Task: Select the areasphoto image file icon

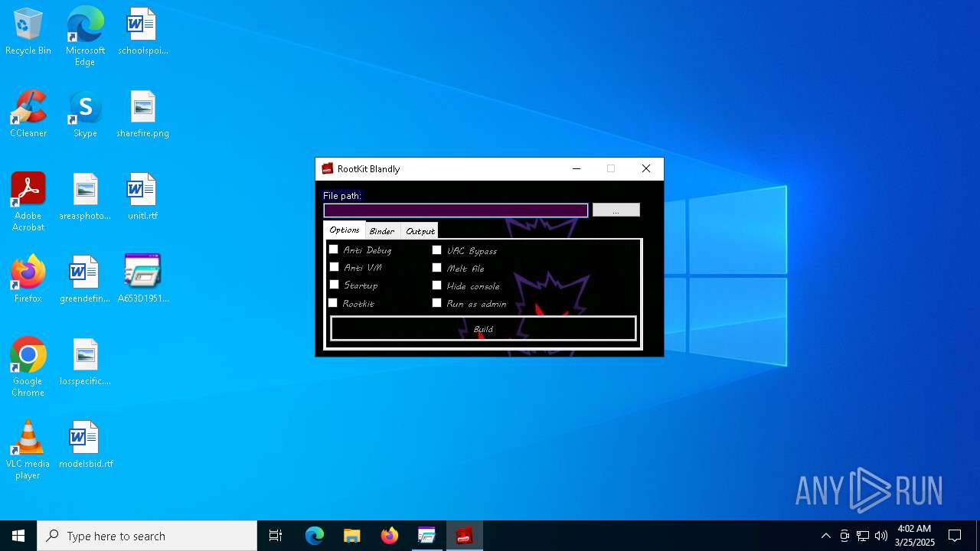Action: pos(85,197)
